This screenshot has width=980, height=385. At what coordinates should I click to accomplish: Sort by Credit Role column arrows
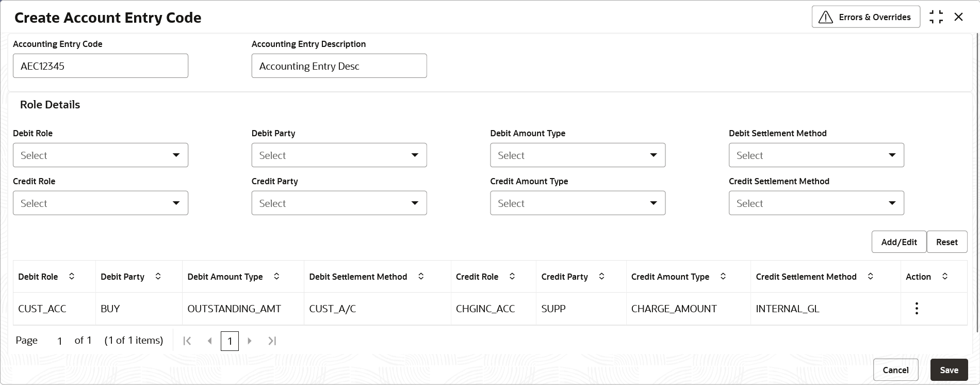coord(512,277)
